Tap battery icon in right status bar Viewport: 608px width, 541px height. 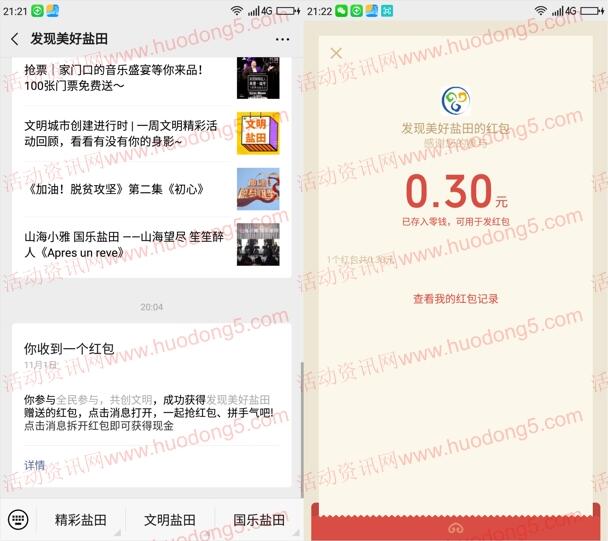592,11
